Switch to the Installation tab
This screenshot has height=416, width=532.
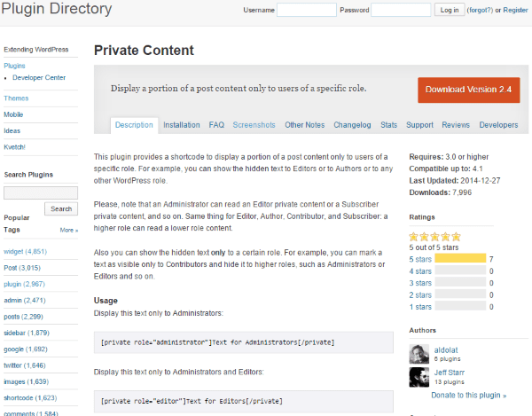pos(182,125)
